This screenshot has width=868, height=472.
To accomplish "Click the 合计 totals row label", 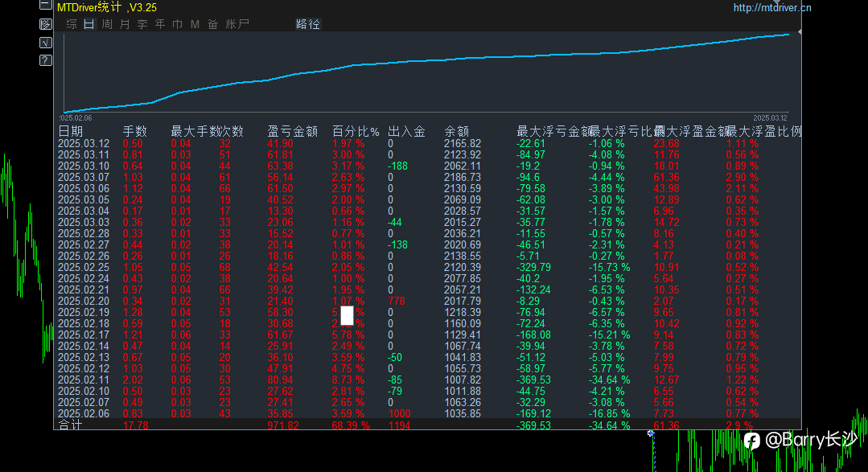I will pyautogui.click(x=70, y=425).
